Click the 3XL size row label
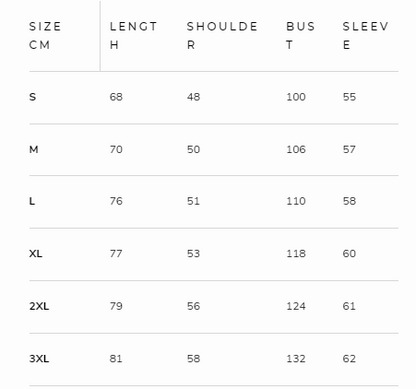This screenshot has width=416, height=389. [x=39, y=359]
